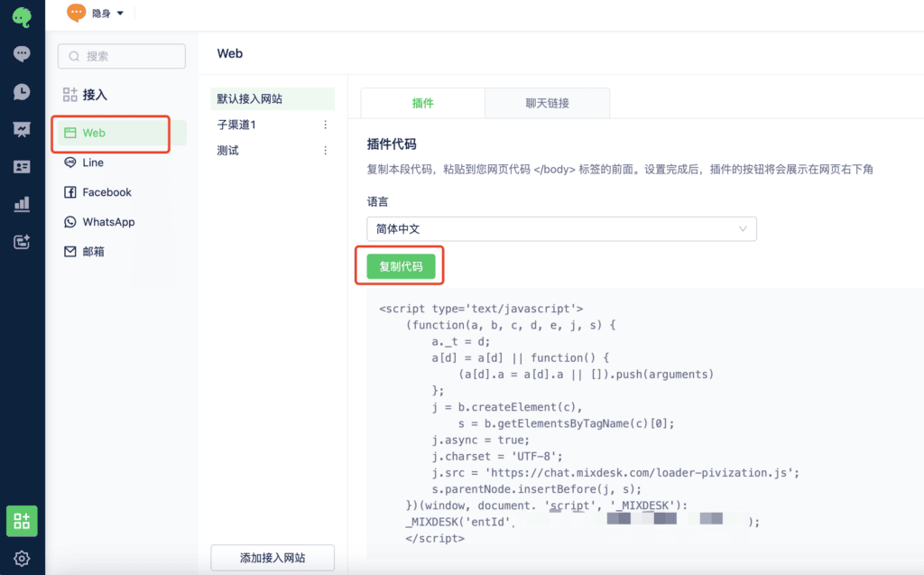924x575 pixels.
Task: Open the 简体中文 language dropdown
Action: point(561,228)
